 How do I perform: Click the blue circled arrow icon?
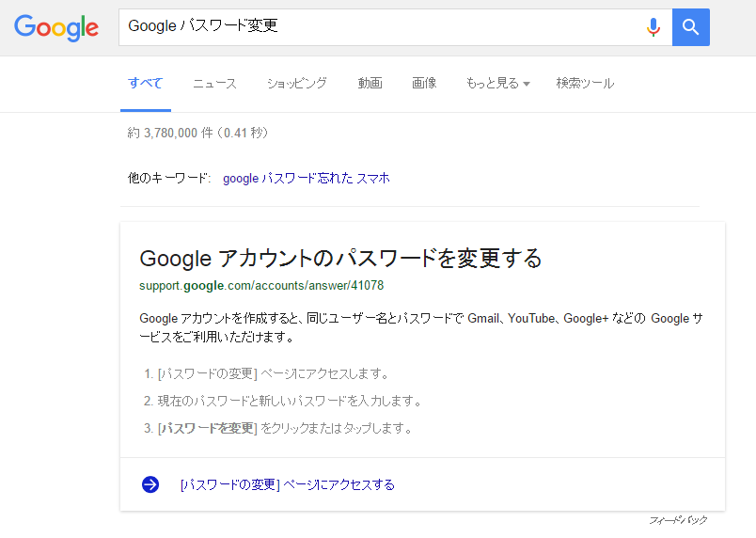[x=150, y=484]
